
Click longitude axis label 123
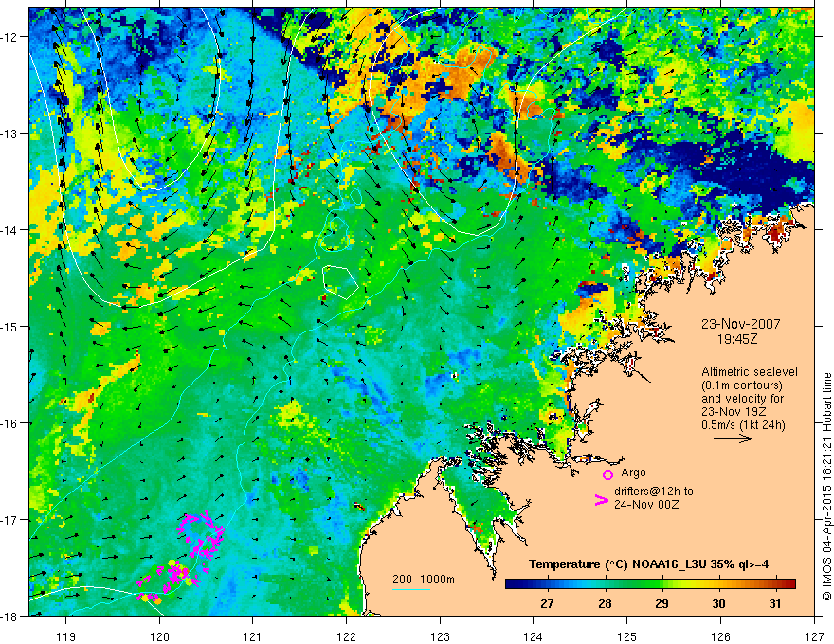coord(440,636)
